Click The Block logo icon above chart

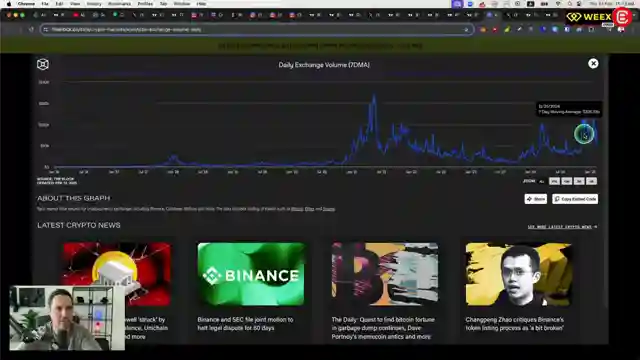click(x=43, y=64)
